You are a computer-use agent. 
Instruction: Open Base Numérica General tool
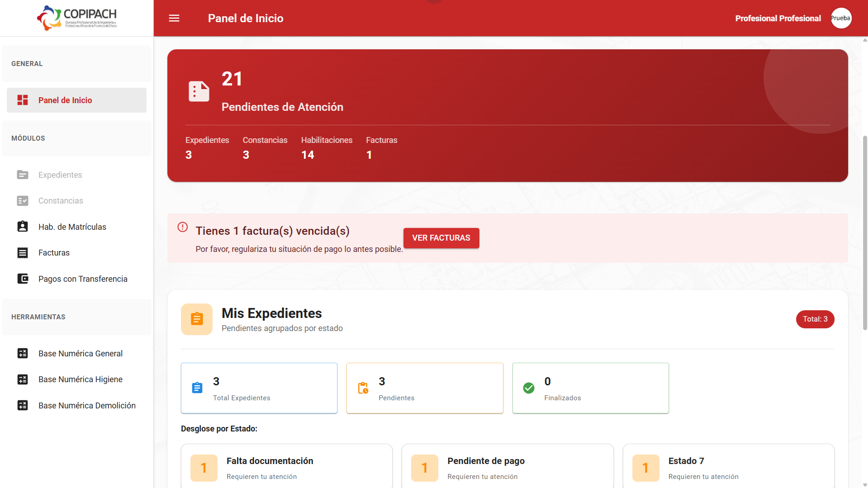pyautogui.click(x=76, y=353)
